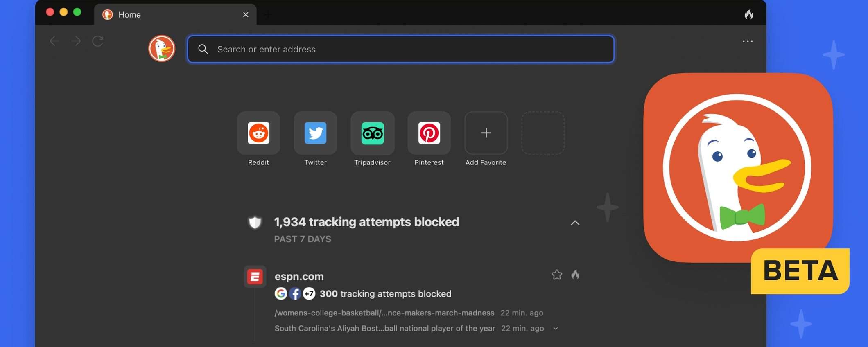The image size is (868, 347).
Task: Open the Twitter favorite
Action: [x=315, y=133]
